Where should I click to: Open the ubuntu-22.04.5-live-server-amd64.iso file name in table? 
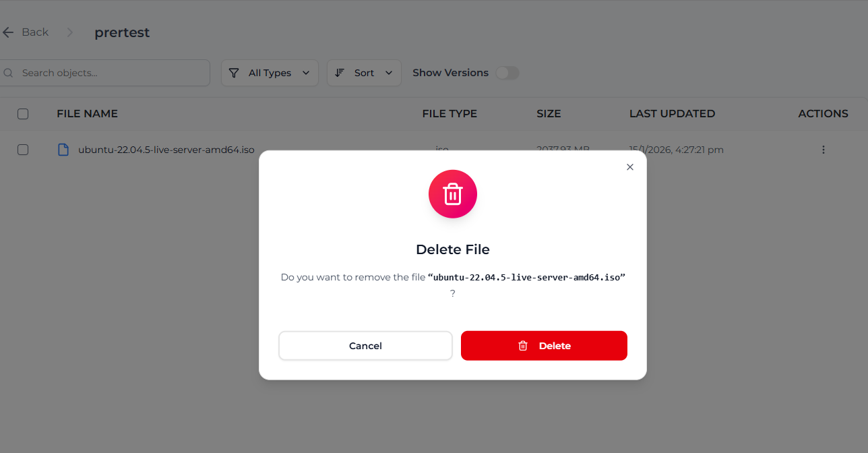click(166, 150)
